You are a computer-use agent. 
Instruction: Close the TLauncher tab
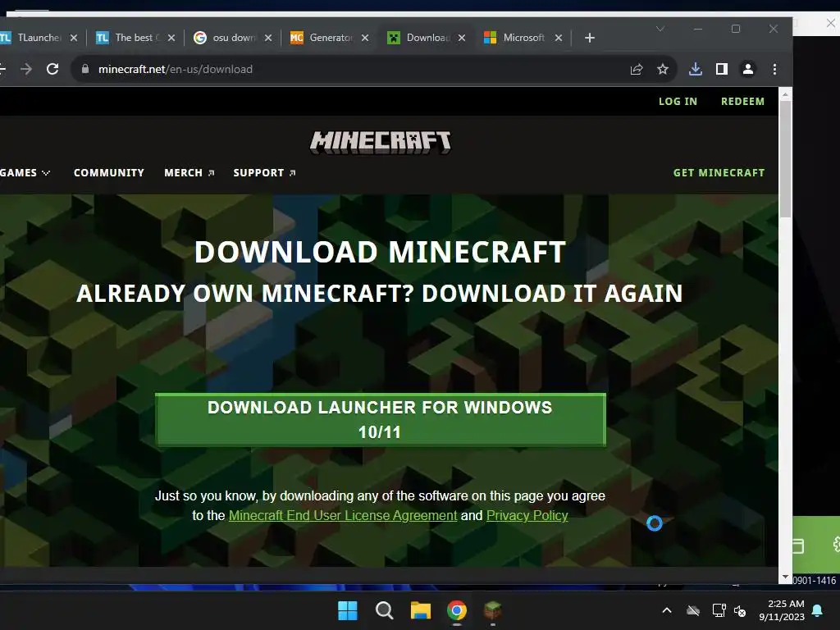coord(74,38)
